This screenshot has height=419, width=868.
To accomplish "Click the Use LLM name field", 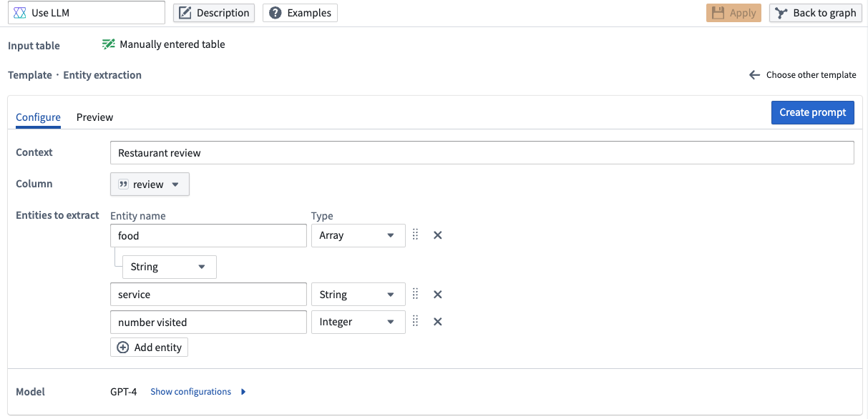I will 87,13.
